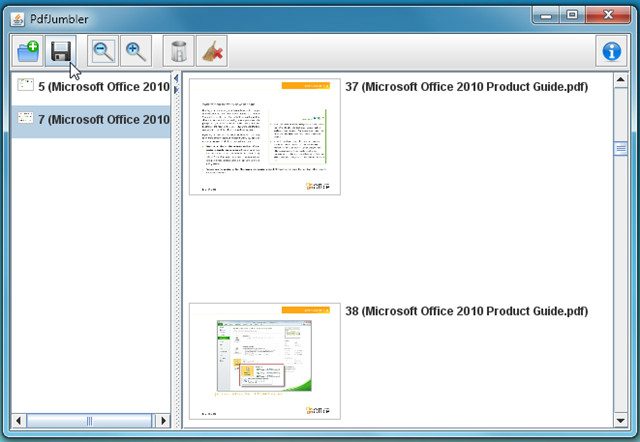Viewport: 640px width, 442px height.
Task: Open a PDF with the add folder icon
Action: (27, 51)
